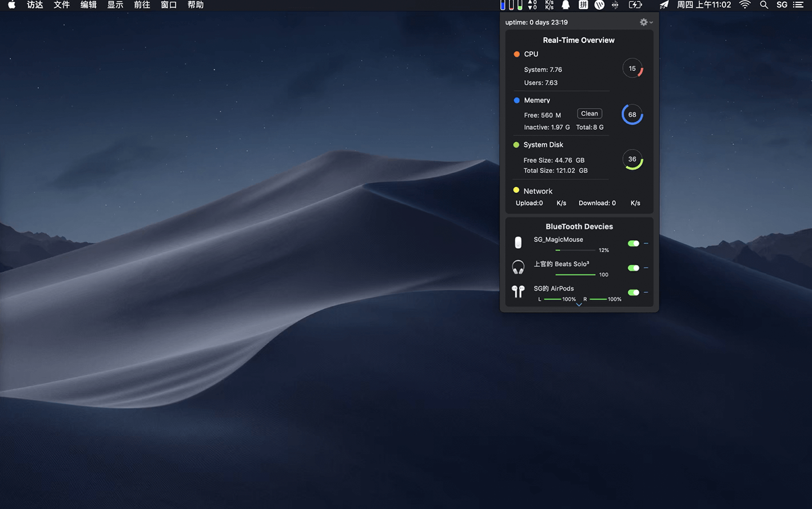Click the SG_MagicMouse battery level bar

575,250
